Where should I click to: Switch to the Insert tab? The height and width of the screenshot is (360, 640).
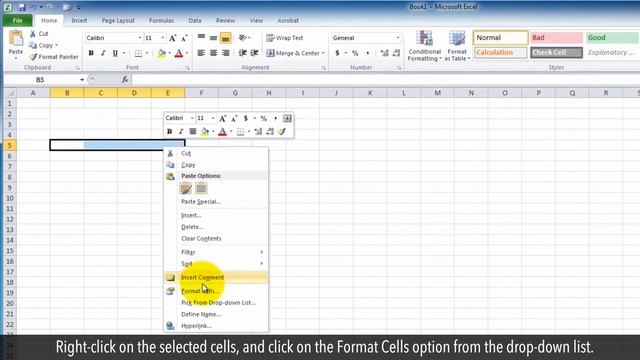pyautogui.click(x=79, y=20)
